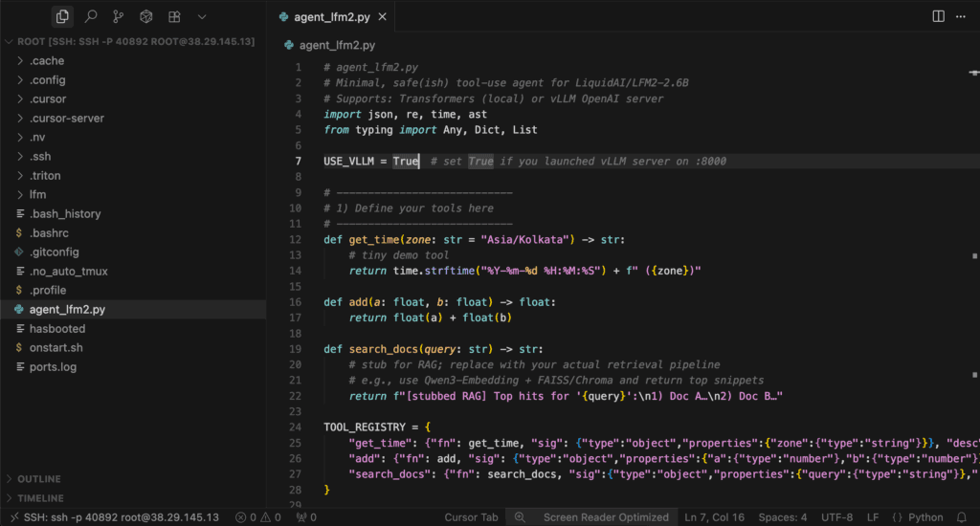
Task: Open notifications bell in status bar
Action: tap(964, 517)
